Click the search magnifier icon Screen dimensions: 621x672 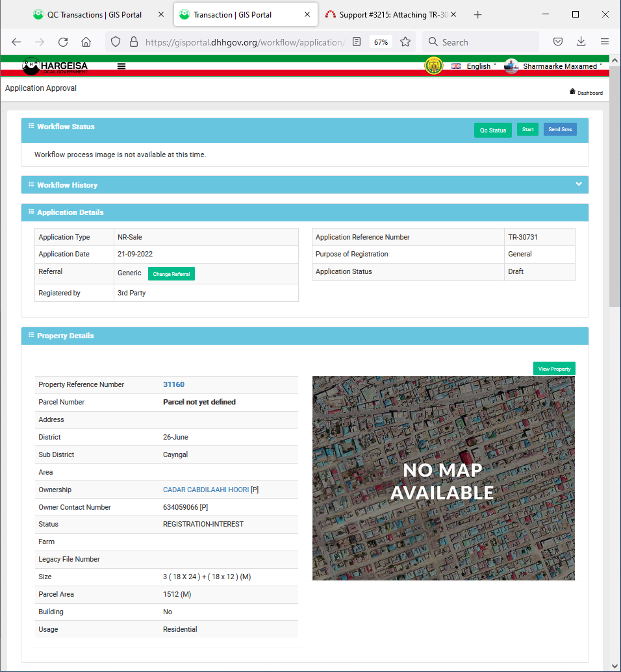click(x=433, y=42)
